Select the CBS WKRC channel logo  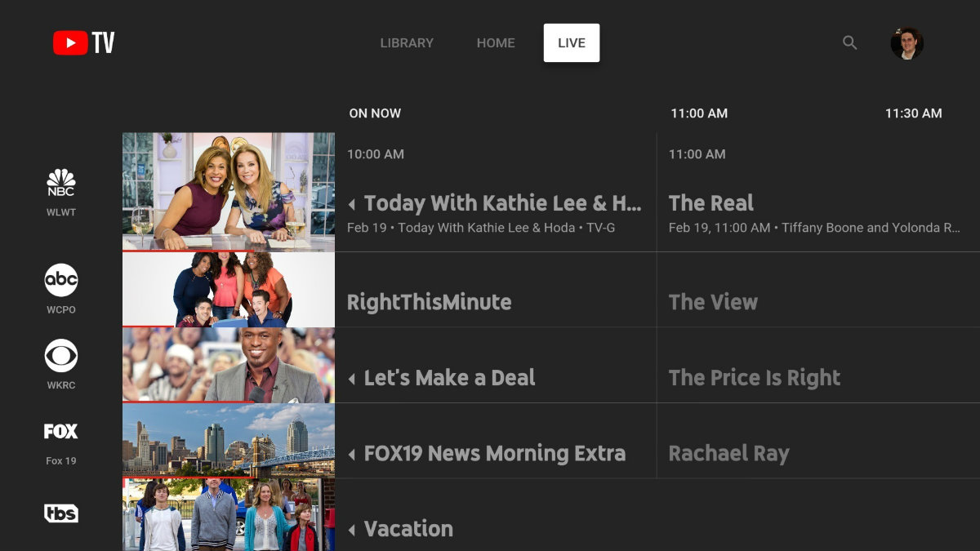click(61, 356)
